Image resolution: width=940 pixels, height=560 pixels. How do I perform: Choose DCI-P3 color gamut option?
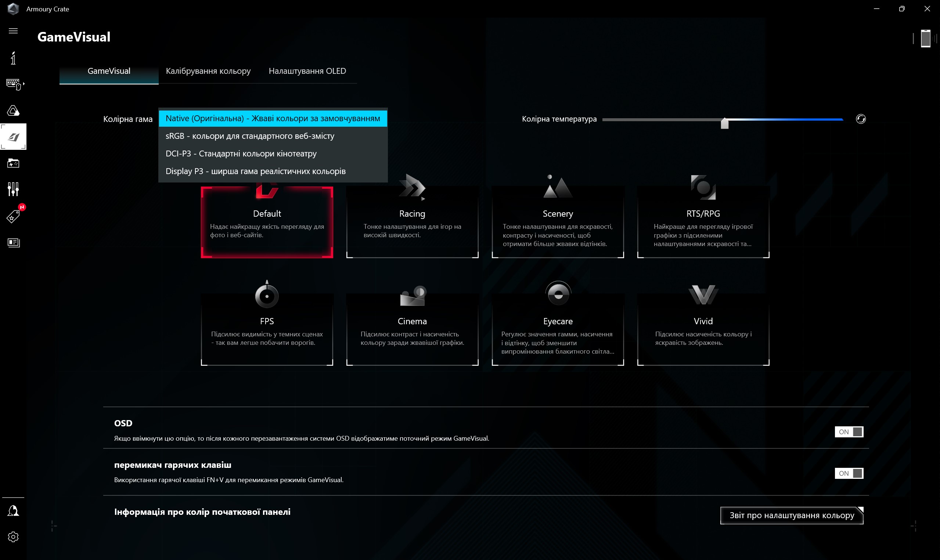[241, 153]
